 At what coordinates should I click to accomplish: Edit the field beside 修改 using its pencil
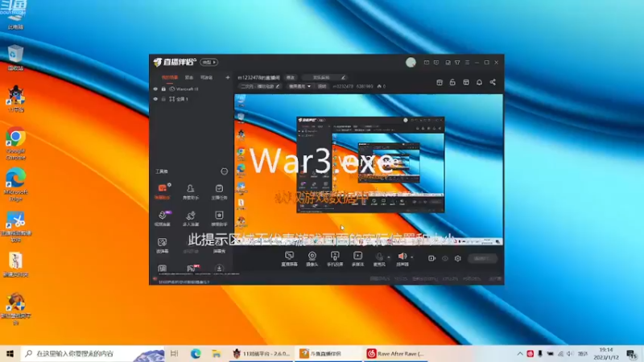point(344,77)
